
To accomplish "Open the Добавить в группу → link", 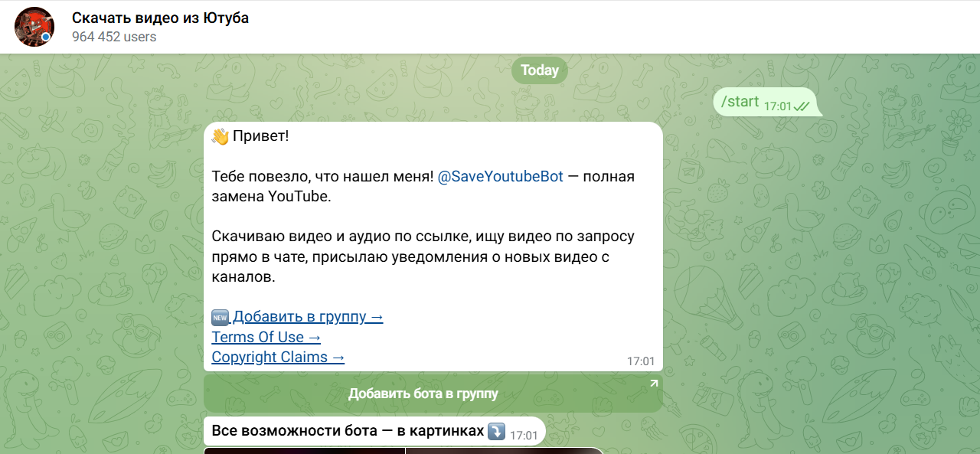I will tap(308, 317).
